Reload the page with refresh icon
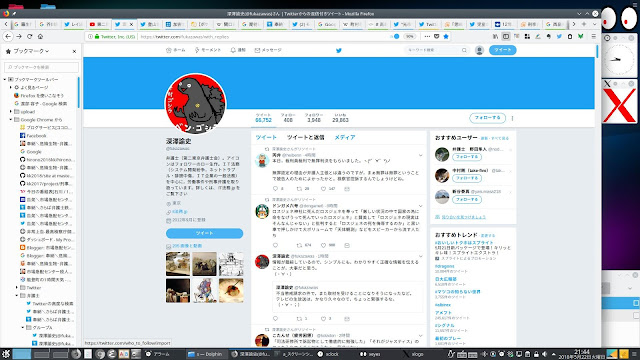The height and width of the screenshot is (360, 640). click(29, 36)
